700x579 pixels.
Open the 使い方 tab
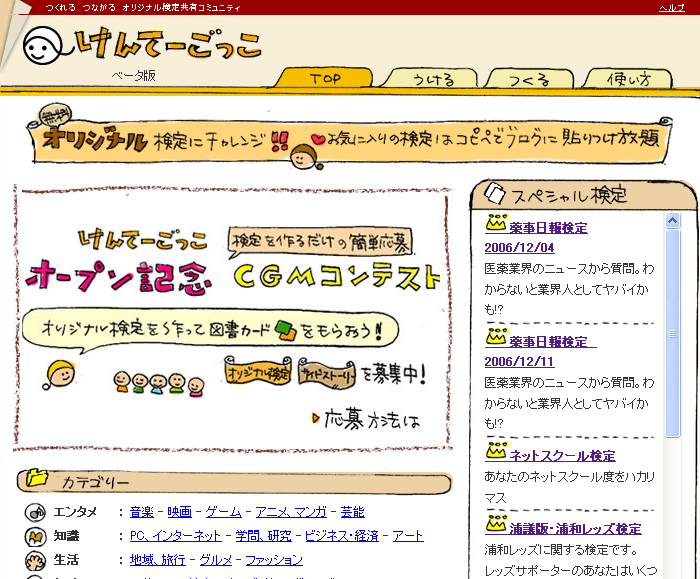629,79
